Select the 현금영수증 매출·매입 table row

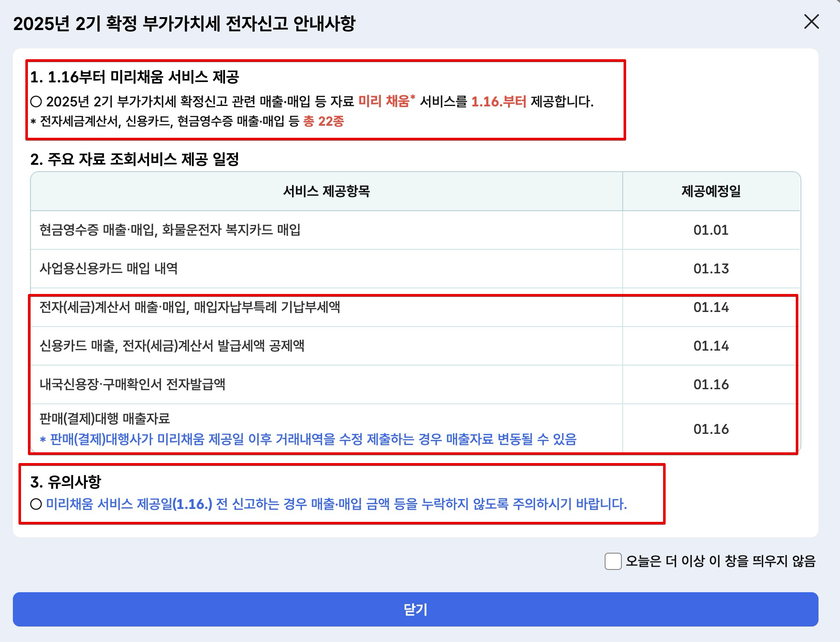pos(170,230)
